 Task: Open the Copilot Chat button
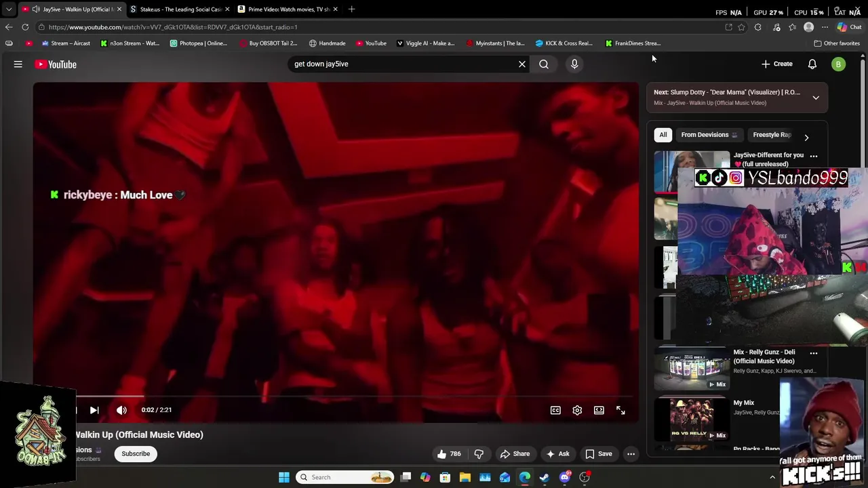[849, 27]
